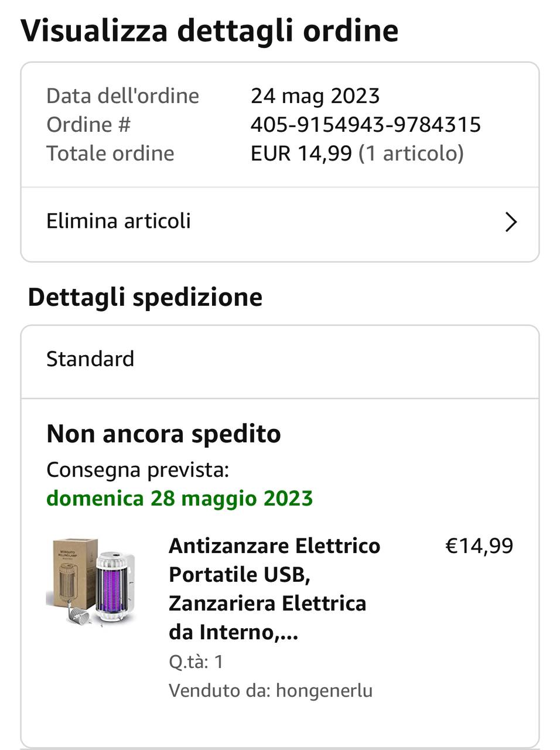
Task: Tap the Non ancora spedito status
Action: coord(163,434)
